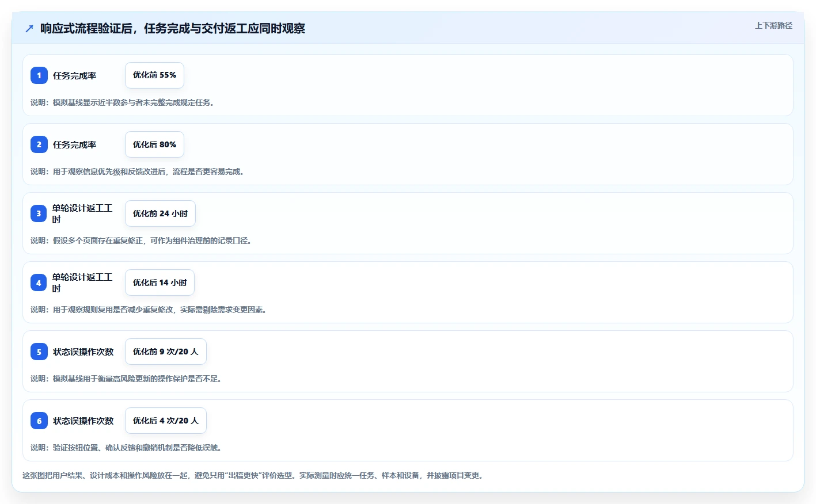Viewport: 816px width, 504px height.
Task: Select the 优化后 14 小时 value chip
Action: tap(160, 282)
